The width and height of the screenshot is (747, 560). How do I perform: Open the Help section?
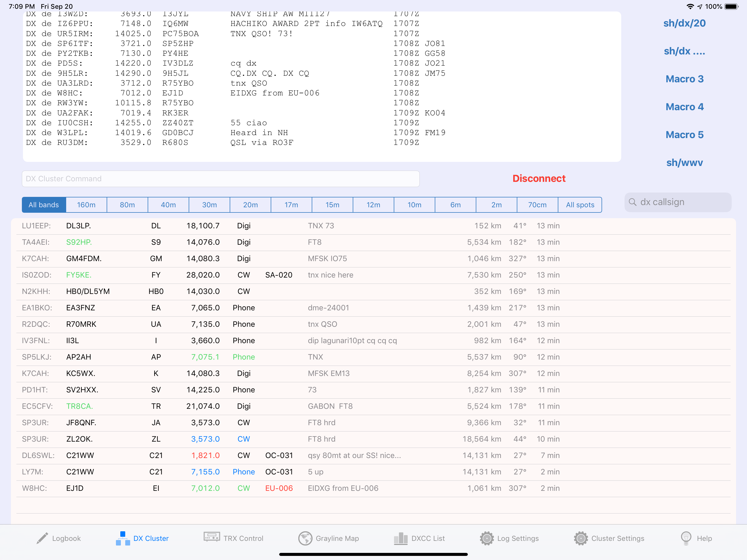click(x=687, y=538)
